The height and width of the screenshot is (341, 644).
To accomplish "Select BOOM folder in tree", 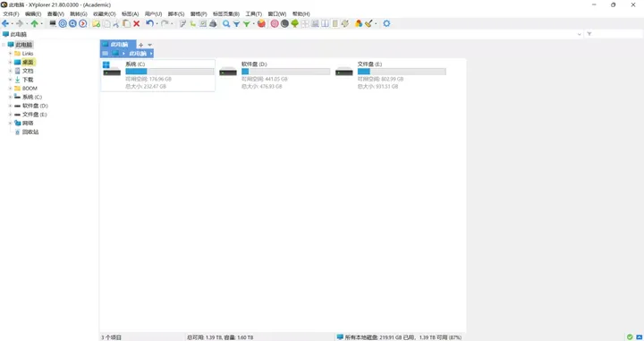I will 30,89.
